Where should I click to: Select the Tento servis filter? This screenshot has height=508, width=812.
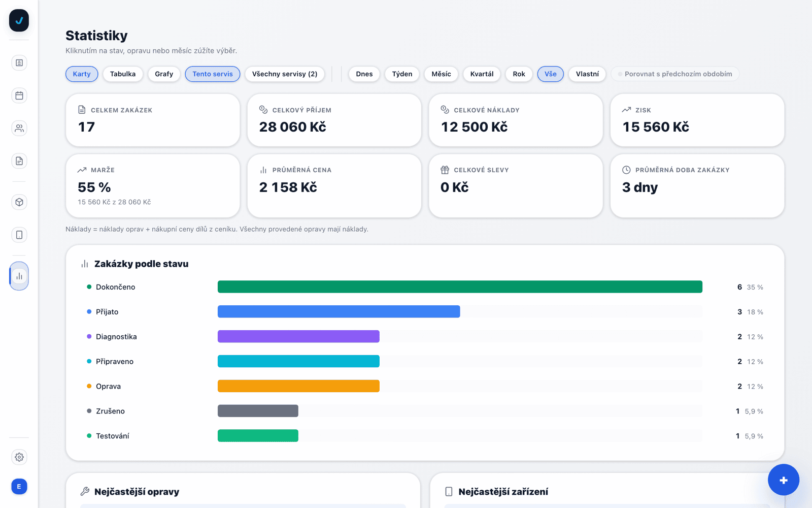213,74
